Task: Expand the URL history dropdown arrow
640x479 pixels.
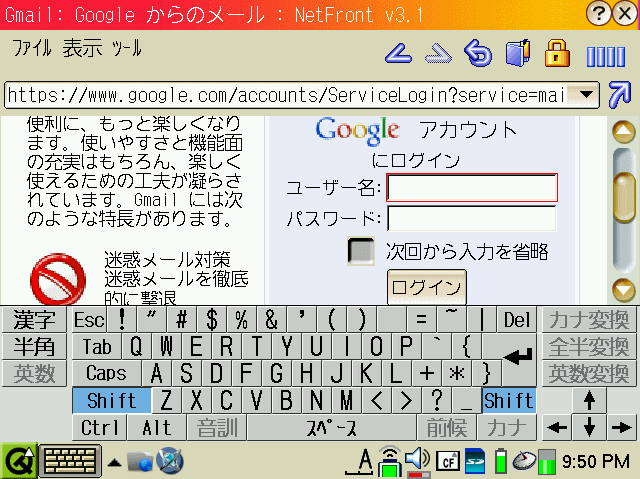Action: (587, 95)
